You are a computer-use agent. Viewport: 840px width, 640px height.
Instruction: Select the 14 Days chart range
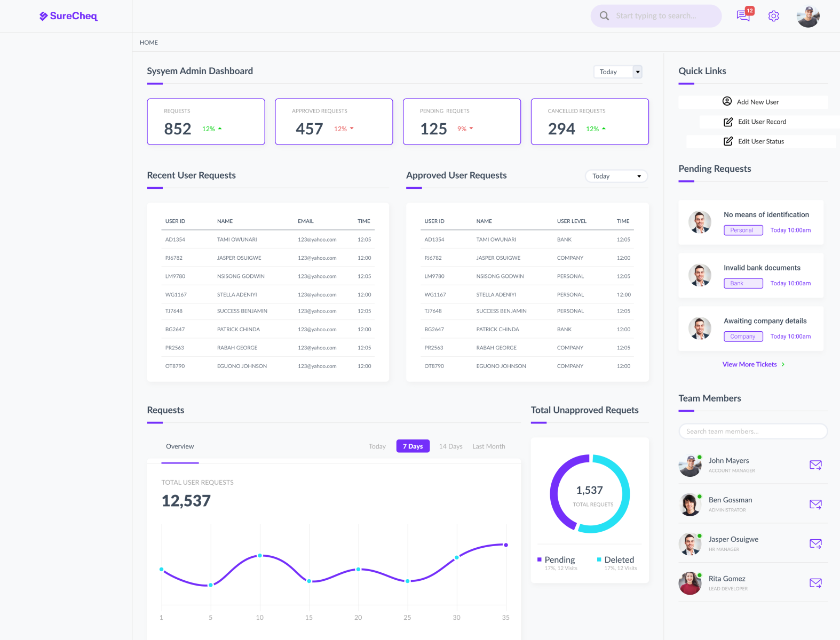coord(451,446)
